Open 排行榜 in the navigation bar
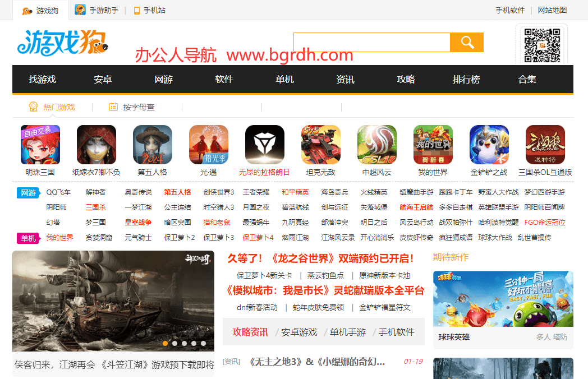Screen dimensions: 588x379 pyautogui.click(x=466, y=79)
